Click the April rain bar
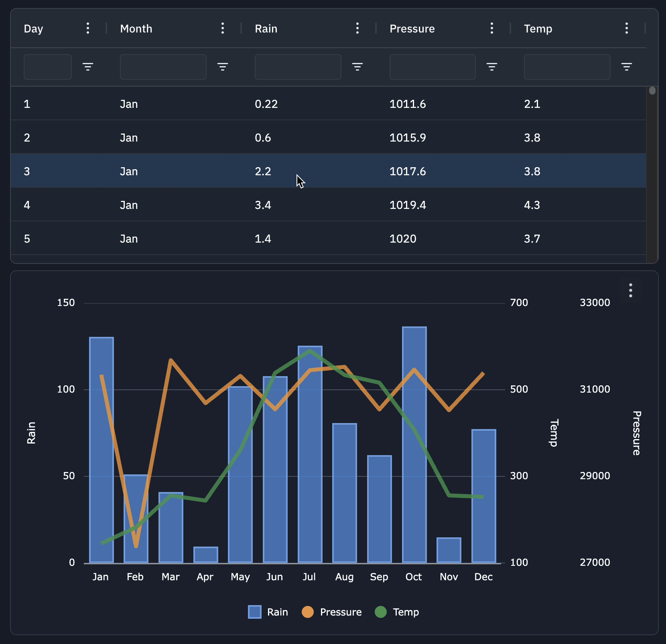The image size is (666, 644). coord(206,555)
